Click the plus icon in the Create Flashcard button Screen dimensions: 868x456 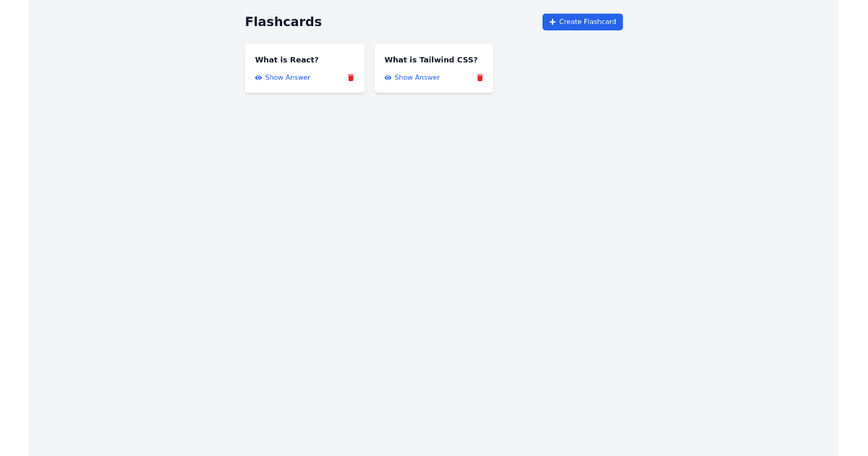(553, 22)
